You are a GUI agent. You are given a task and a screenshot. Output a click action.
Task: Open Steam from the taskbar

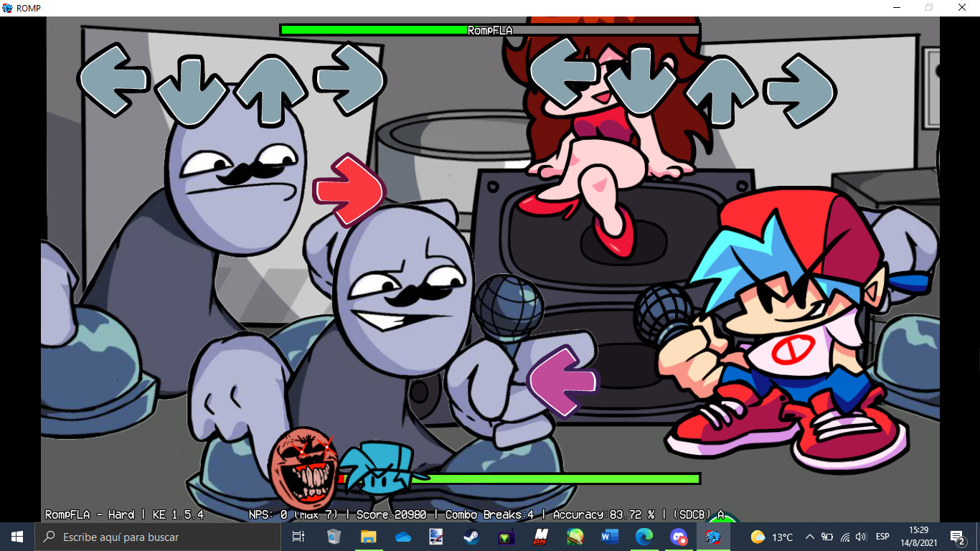(471, 537)
